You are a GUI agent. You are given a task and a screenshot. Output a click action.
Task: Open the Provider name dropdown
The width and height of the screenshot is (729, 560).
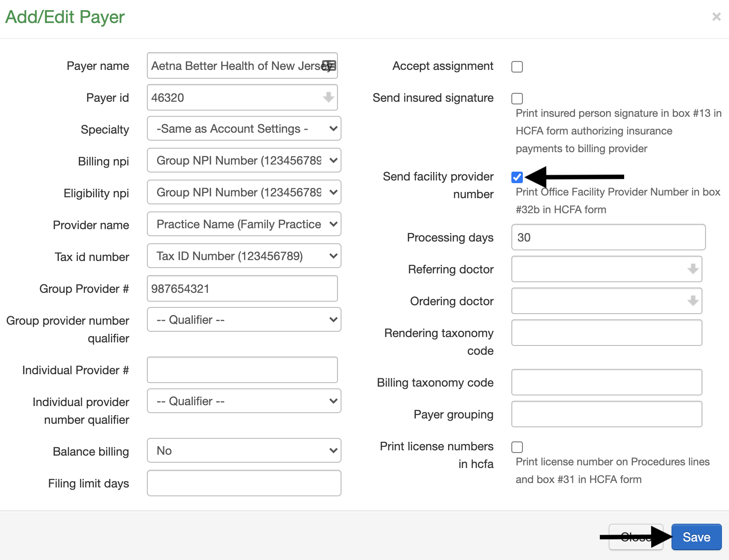[244, 224]
